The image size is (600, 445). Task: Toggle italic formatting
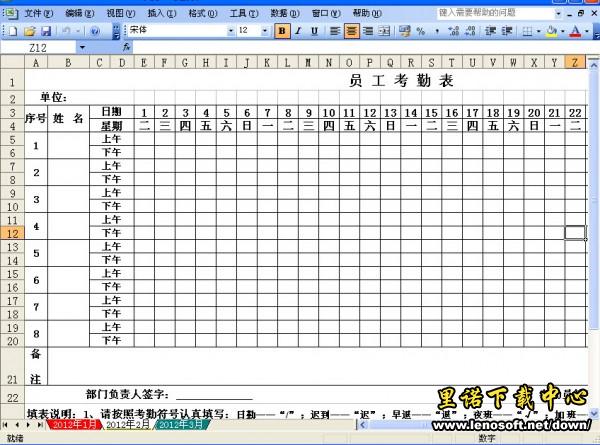tap(298, 31)
